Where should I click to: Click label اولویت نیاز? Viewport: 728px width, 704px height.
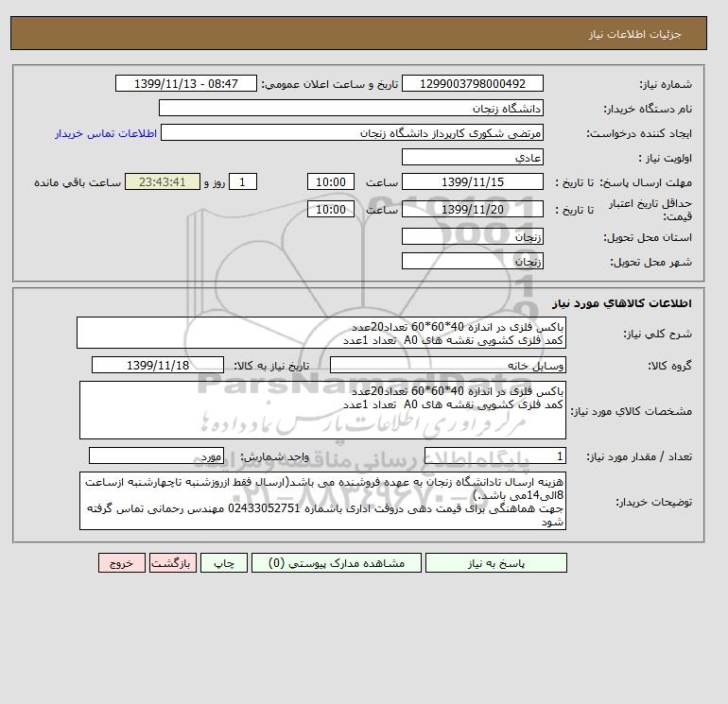tap(666, 158)
